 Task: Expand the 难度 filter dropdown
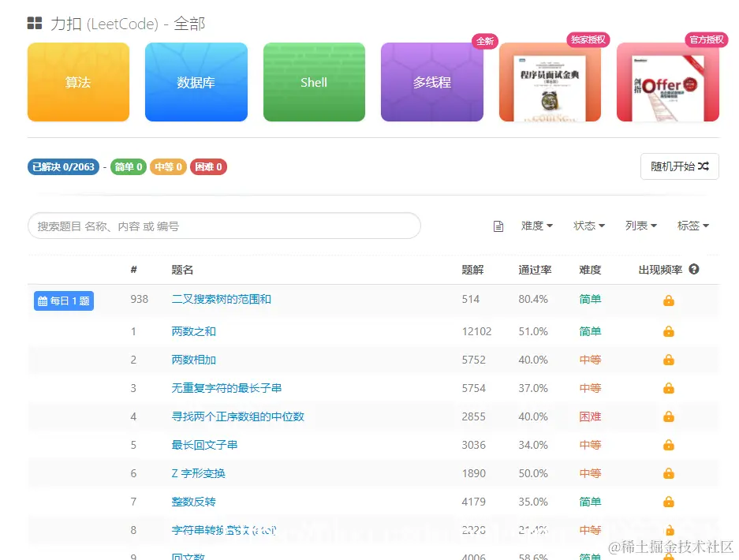coord(537,226)
